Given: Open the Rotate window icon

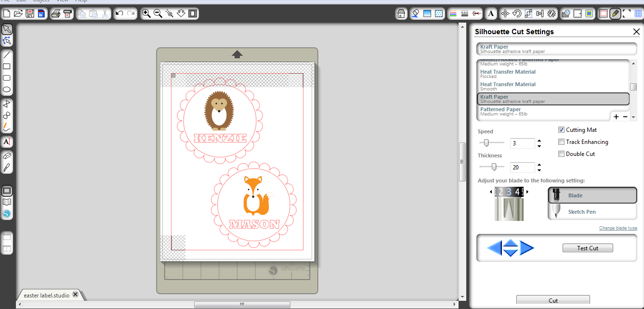Looking at the screenshot, I should pyautogui.click(x=517, y=13).
